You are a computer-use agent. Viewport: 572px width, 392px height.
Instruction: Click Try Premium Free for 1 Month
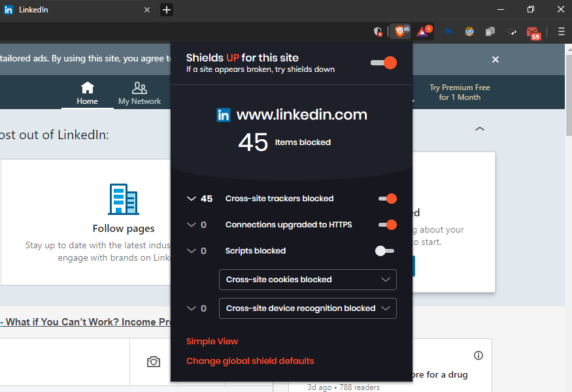click(460, 92)
